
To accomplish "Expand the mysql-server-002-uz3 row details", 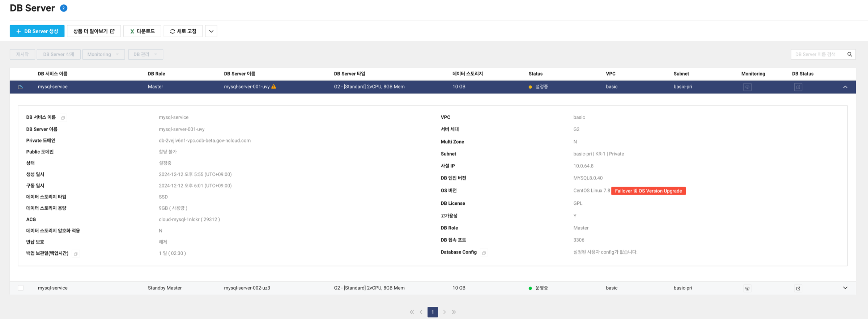I will click(x=845, y=288).
